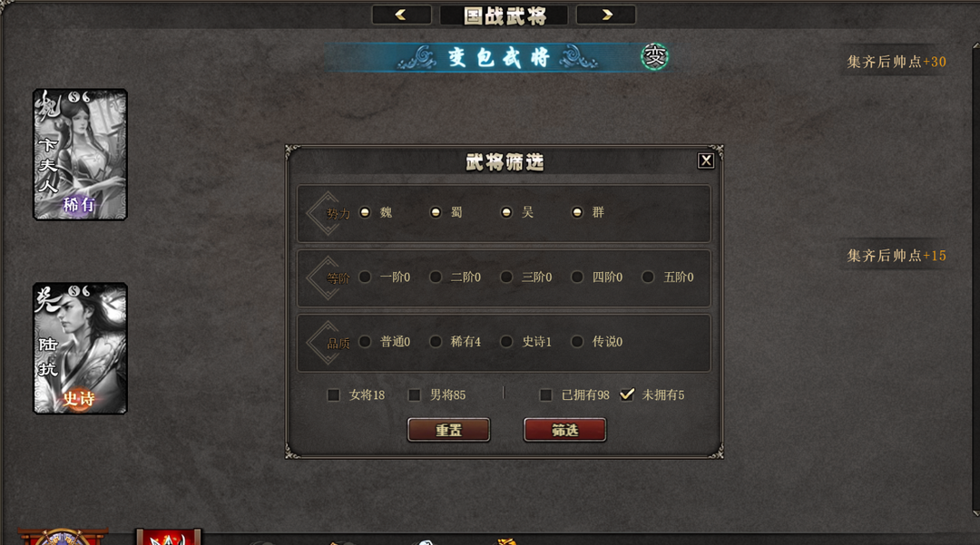Image resolution: width=980 pixels, height=545 pixels.
Task: Close the 武将筛选 dialog with X
Action: click(706, 161)
